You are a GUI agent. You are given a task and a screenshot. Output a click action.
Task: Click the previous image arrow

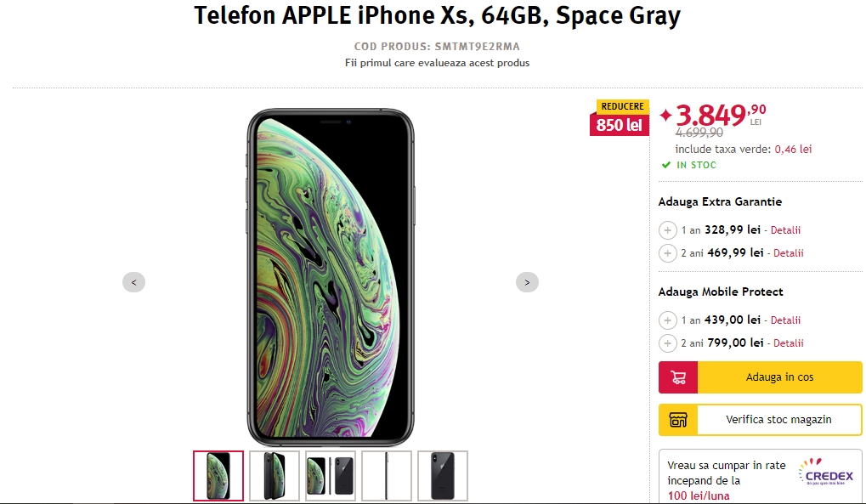(133, 282)
